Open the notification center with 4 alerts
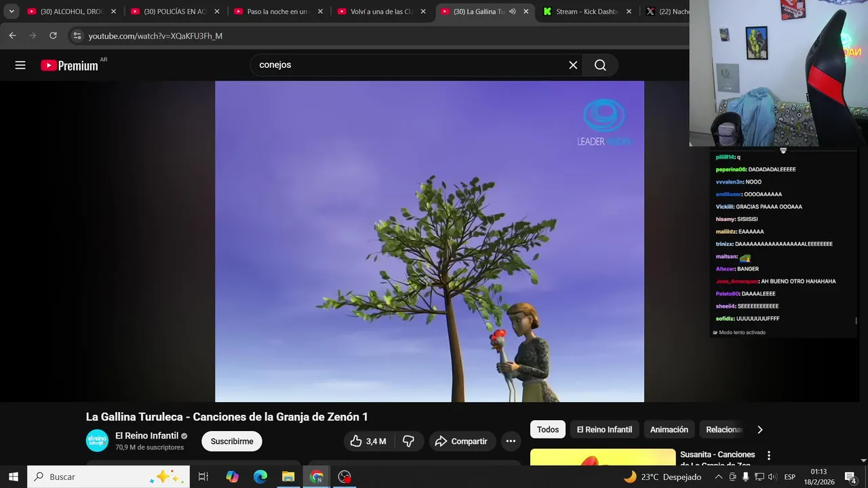868x488 pixels. click(850, 477)
